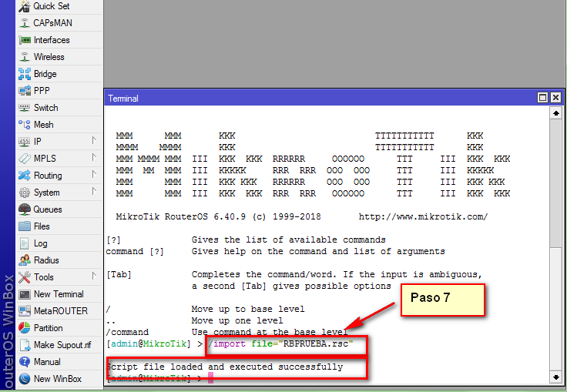Expand the IP submenu arrow
Image resolution: width=567 pixels, height=392 pixels.
click(94, 141)
